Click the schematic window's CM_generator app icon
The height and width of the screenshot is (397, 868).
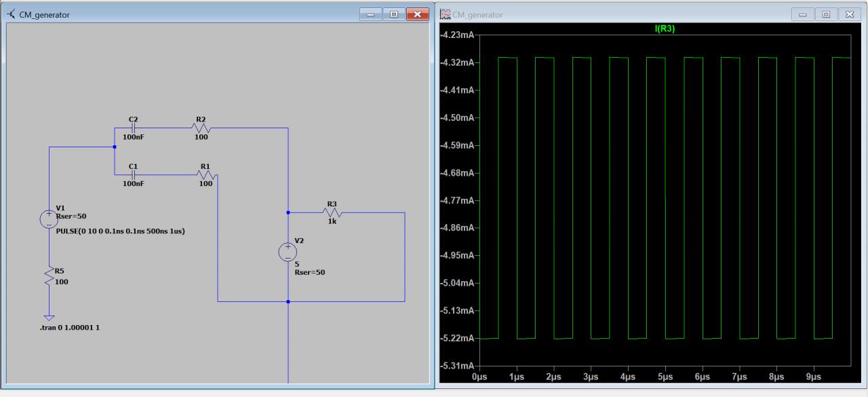(x=11, y=14)
